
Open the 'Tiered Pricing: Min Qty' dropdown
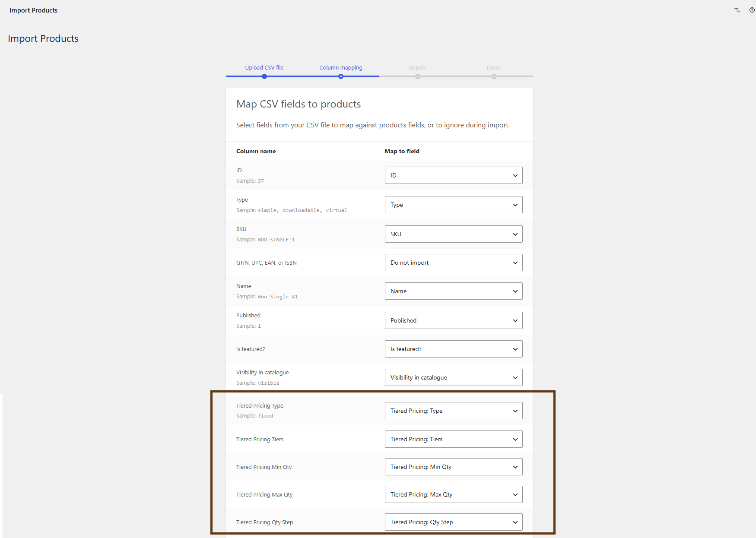click(454, 467)
